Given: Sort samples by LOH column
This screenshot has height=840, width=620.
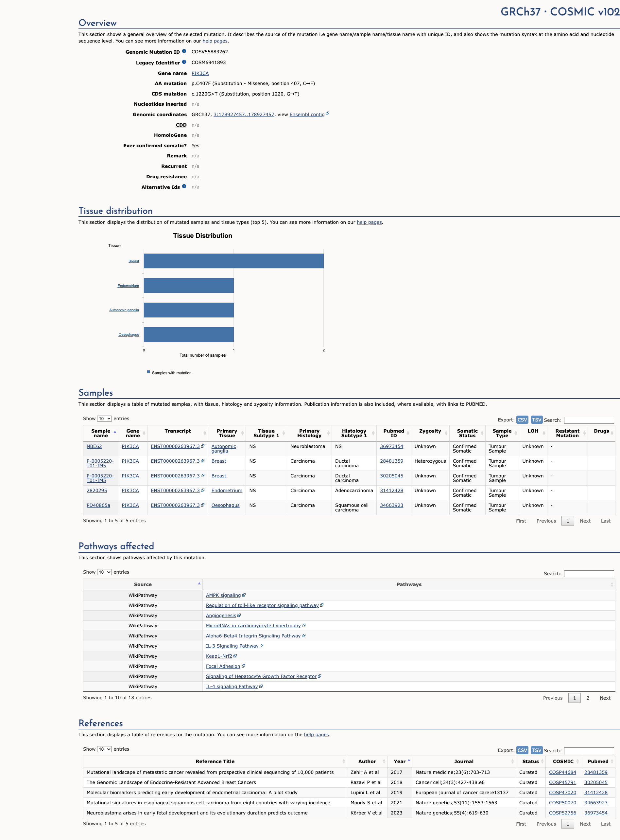Looking at the screenshot, I should click(533, 433).
